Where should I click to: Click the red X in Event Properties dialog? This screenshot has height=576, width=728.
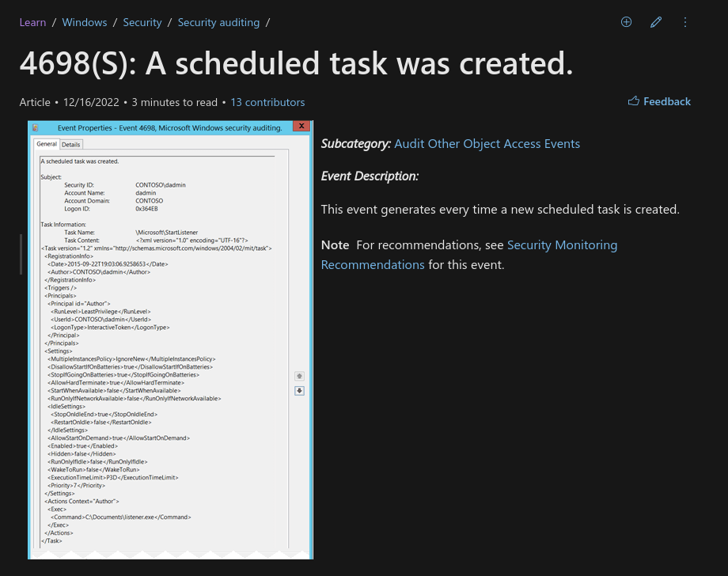[301, 126]
